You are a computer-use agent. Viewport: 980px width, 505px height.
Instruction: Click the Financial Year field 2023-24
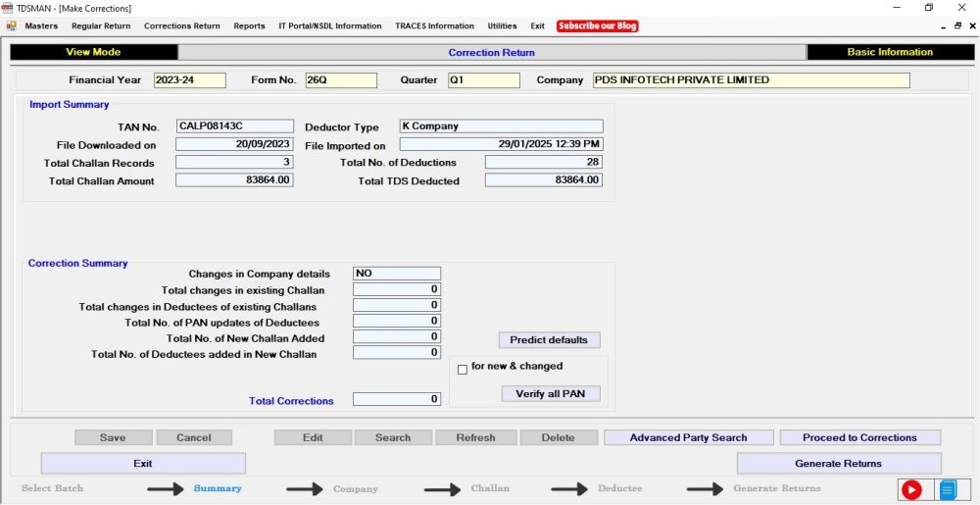(189, 80)
